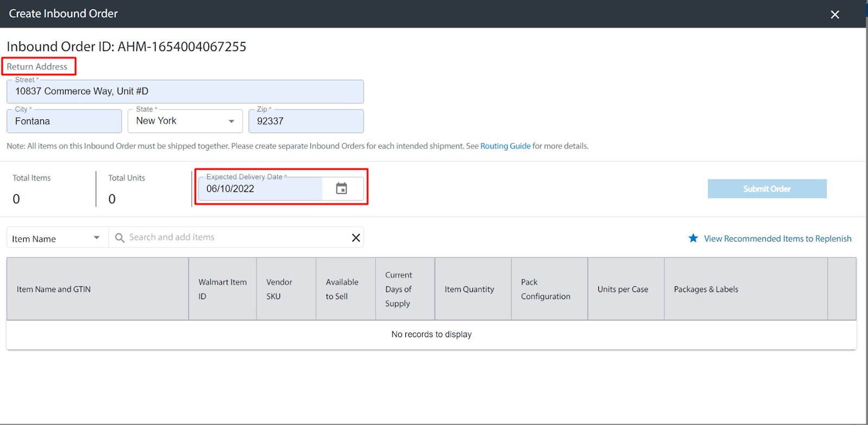
Task: Edit the Expected Delivery Date field
Action: [260, 189]
